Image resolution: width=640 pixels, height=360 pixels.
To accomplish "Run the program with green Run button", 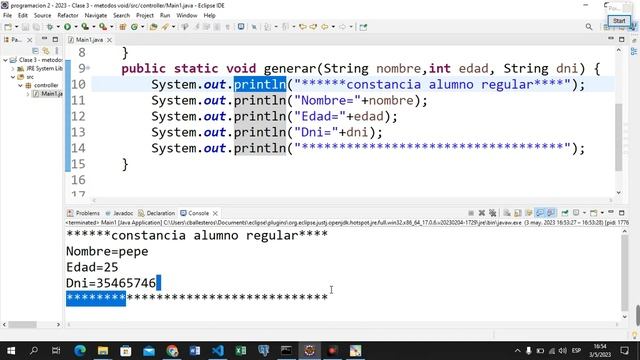I will click(x=67, y=27).
